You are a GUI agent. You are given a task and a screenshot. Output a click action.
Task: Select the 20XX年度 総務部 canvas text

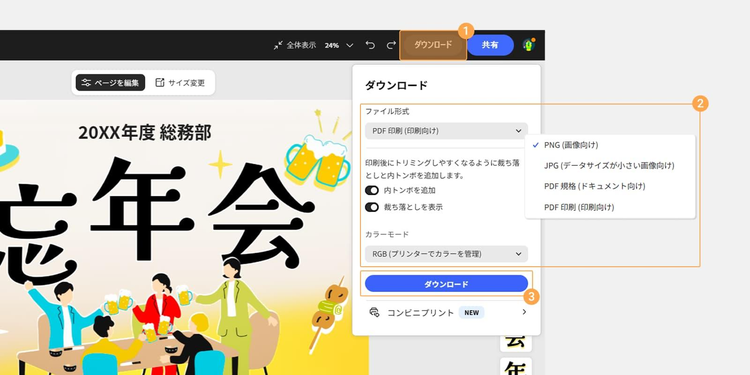coord(144,132)
